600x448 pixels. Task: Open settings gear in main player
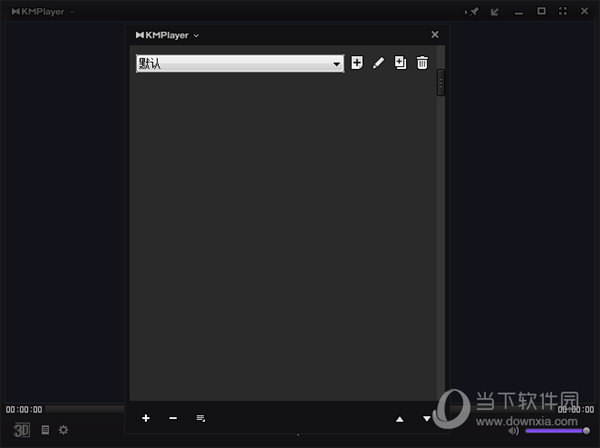pyautogui.click(x=64, y=430)
